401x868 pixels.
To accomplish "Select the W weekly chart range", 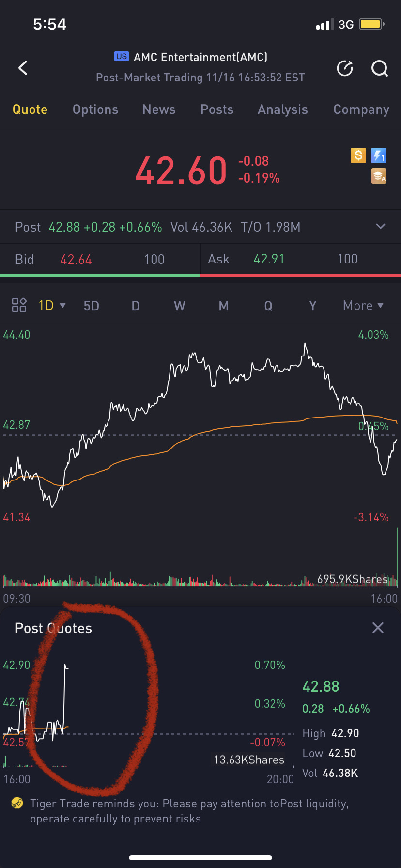I will 180,306.
